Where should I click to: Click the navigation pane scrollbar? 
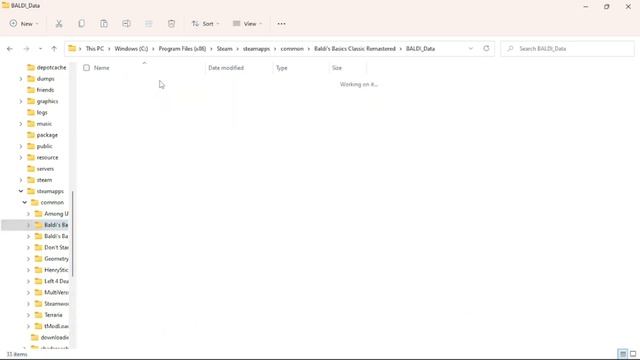coord(73,234)
